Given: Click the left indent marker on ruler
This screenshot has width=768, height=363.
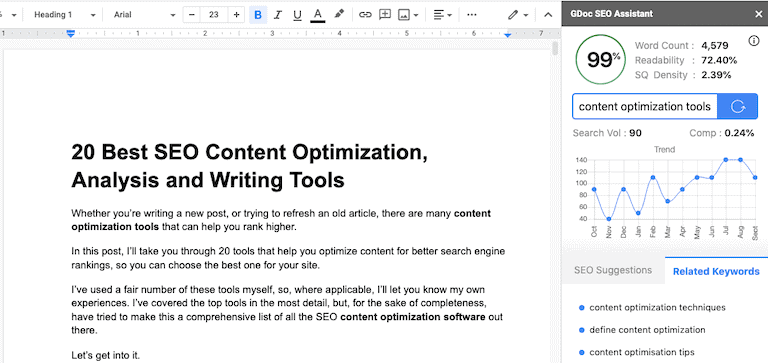Looking at the screenshot, I should click(x=71, y=34).
